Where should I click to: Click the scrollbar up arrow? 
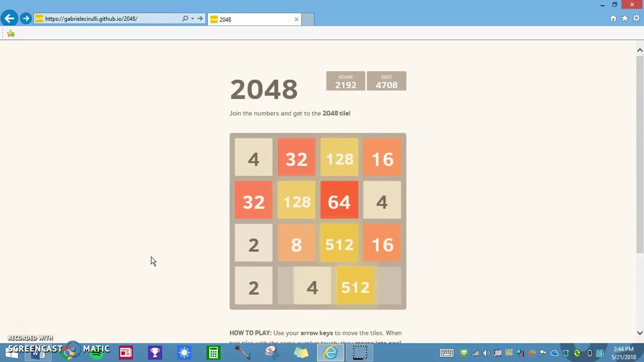(639, 50)
